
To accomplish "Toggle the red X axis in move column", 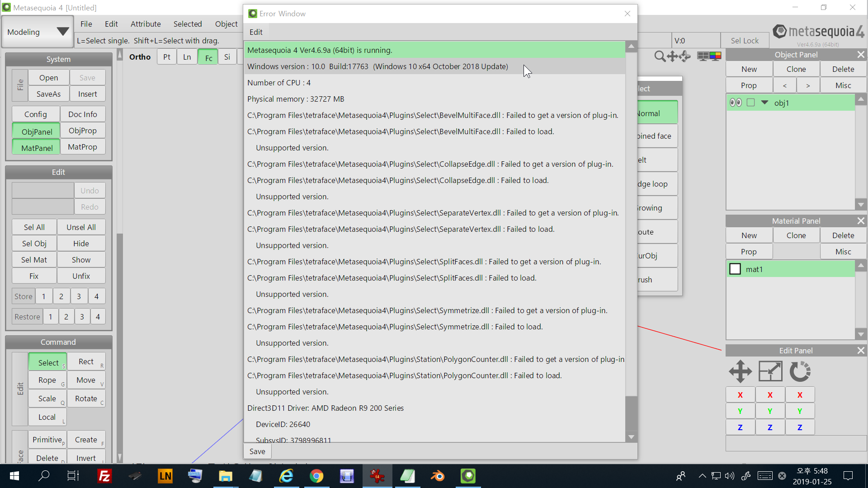I will (740, 394).
